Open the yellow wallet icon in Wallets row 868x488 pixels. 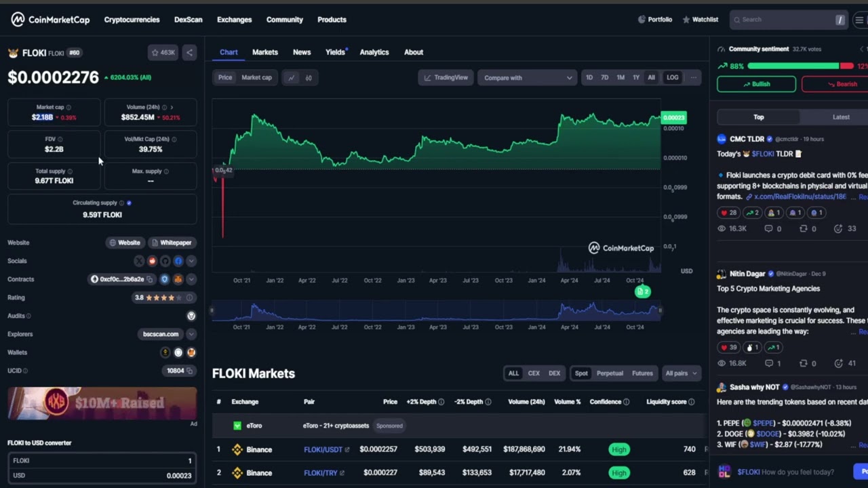(165, 352)
